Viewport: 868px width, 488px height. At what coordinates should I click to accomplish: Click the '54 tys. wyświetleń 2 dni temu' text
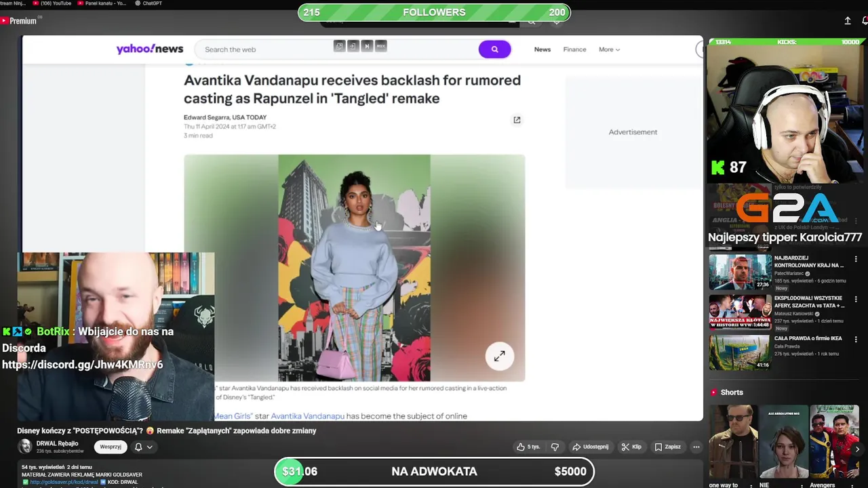(57, 467)
